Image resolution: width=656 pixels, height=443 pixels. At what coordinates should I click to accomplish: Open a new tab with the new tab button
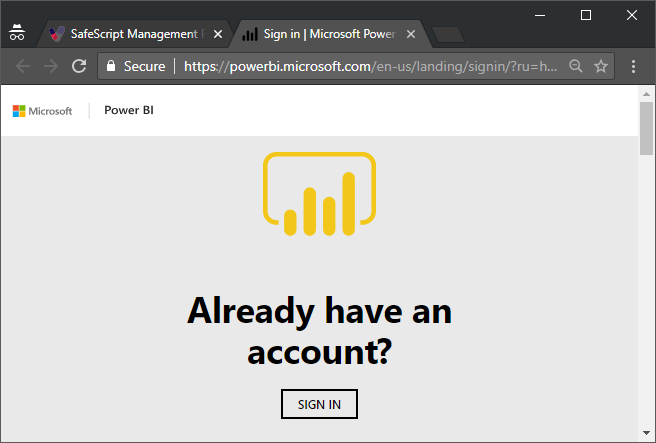pos(448,34)
